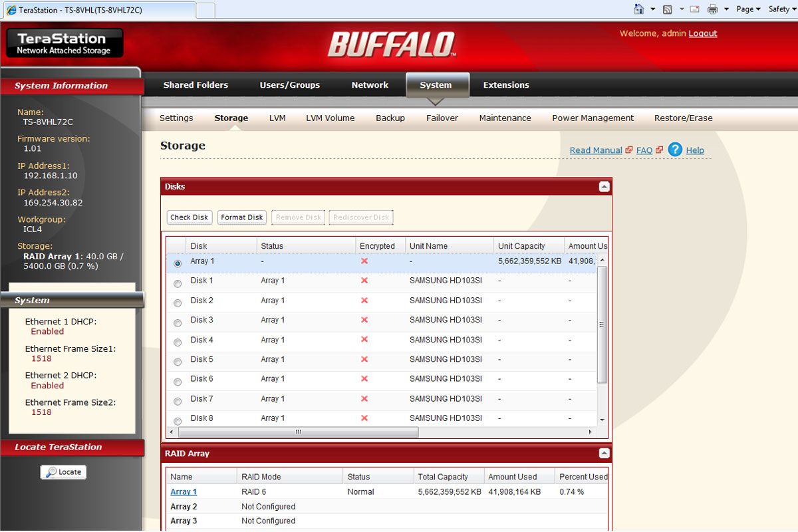Click the Print icon in browser toolbar
The image size is (798, 532).
[x=713, y=9]
